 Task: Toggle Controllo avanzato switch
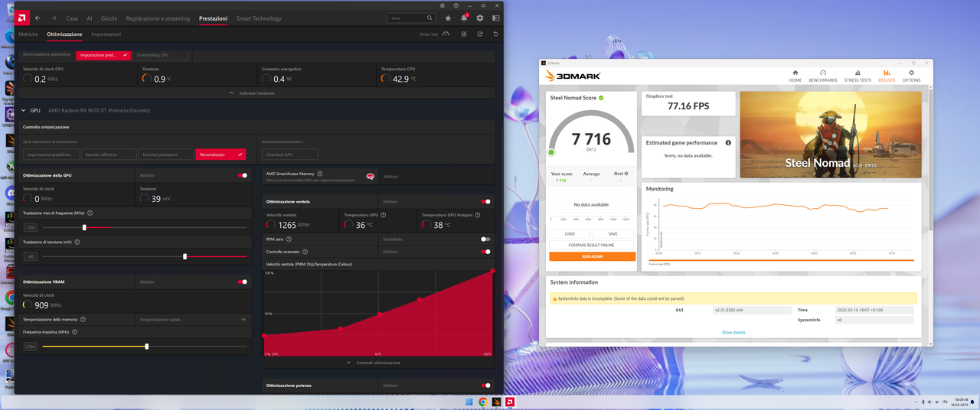tap(485, 252)
